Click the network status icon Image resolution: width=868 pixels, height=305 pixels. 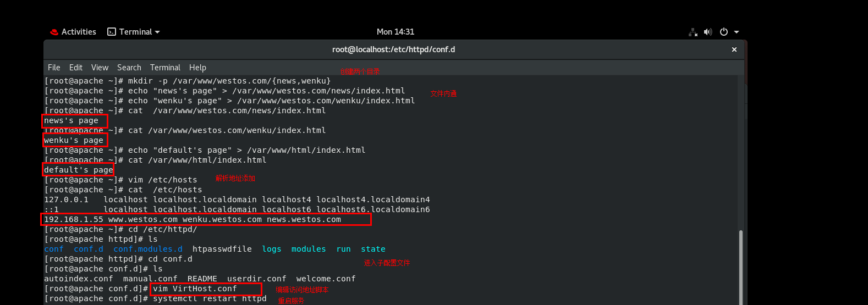point(693,32)
